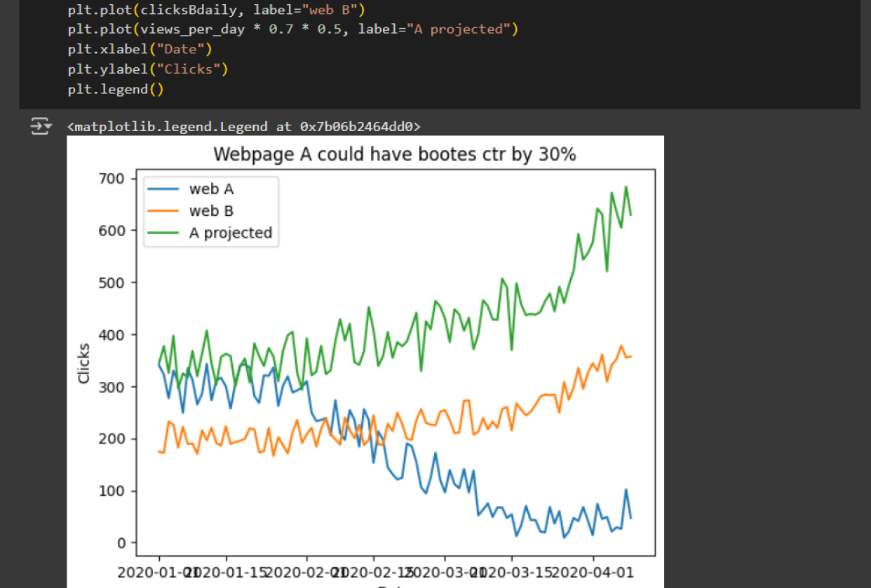The width and height of the screenshot is (871, 588).
Task: Click the plt.xlabel("Date") code line
Action: pos(140,50)
